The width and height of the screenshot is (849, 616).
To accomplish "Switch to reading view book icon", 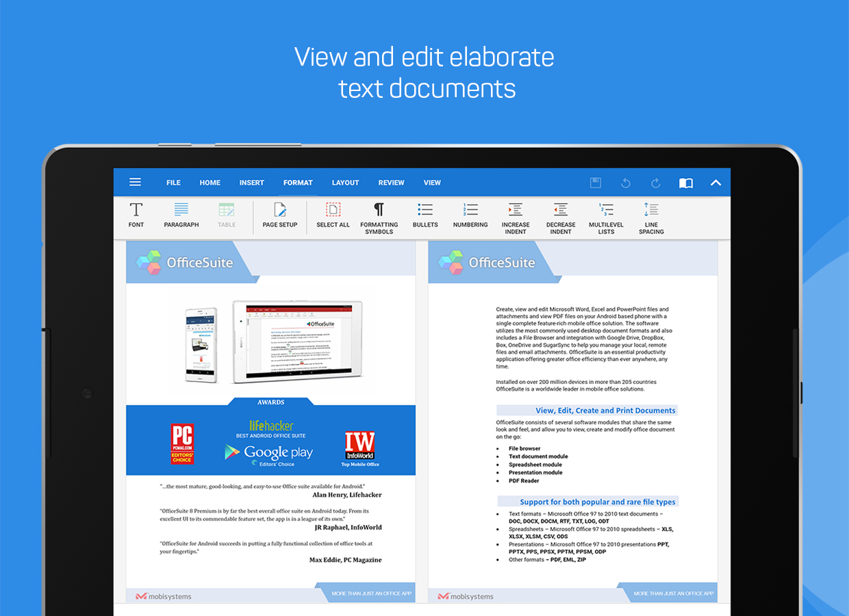I will (685, 183).
